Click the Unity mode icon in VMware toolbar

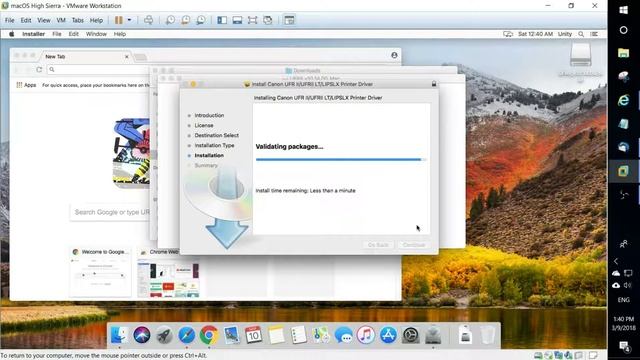268,20
